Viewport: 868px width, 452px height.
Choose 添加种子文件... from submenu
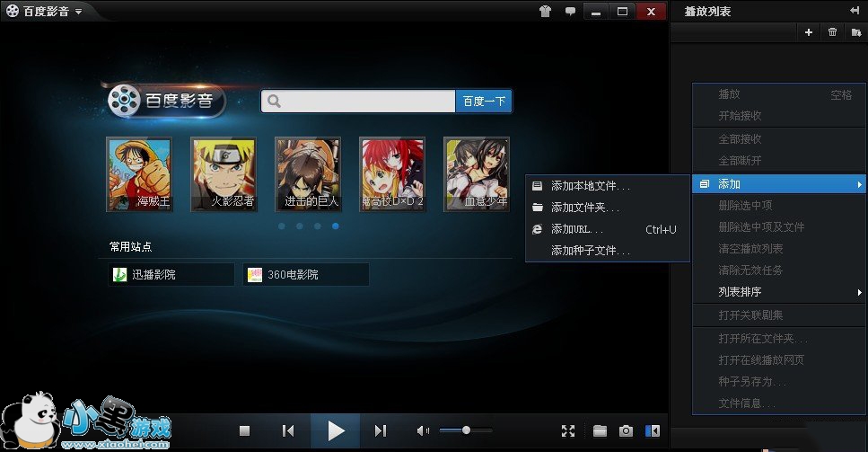(608, 251)
